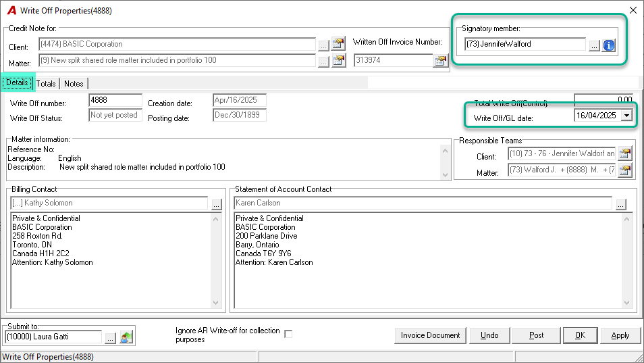Click 'Attention: Karen Carlson' line
The width and height of the screenshot is (644, 363).
coord(274,262)
